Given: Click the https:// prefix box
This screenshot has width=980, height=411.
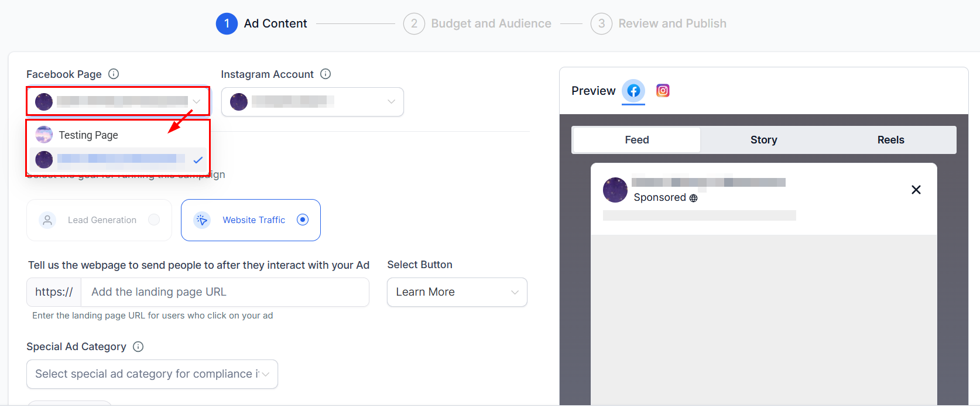Looking at the screenshot, I should [x=54, y=292].
